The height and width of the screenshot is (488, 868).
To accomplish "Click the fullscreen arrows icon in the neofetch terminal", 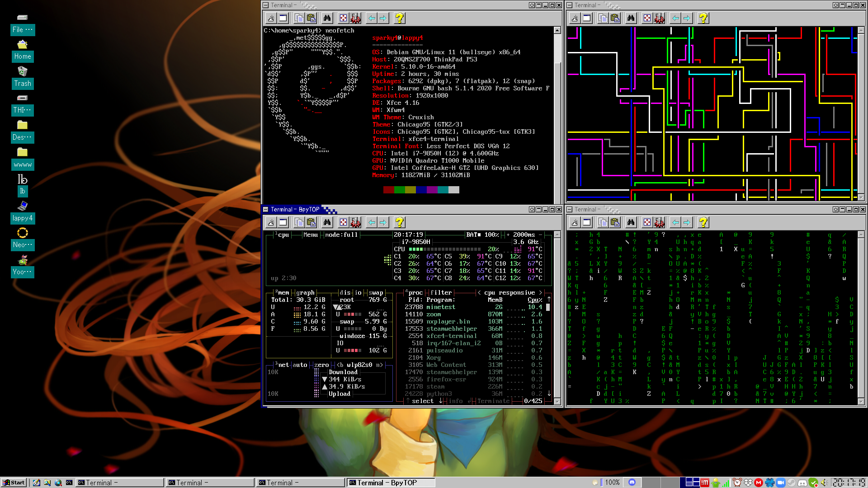I will pos(344,18).
